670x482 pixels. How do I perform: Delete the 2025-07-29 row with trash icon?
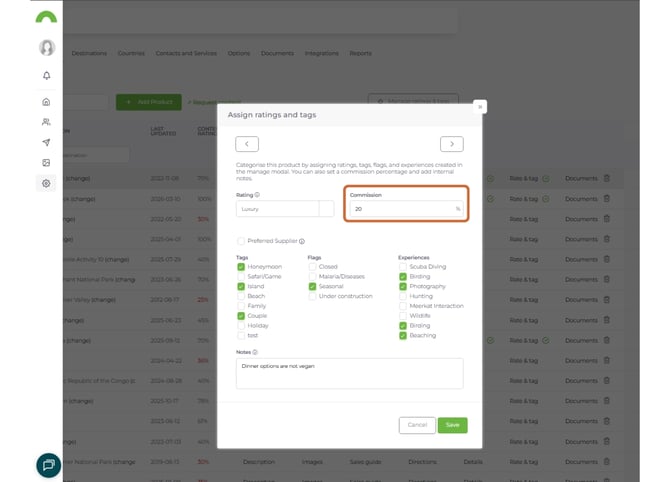pyautogui.click(x=607, y=259)
